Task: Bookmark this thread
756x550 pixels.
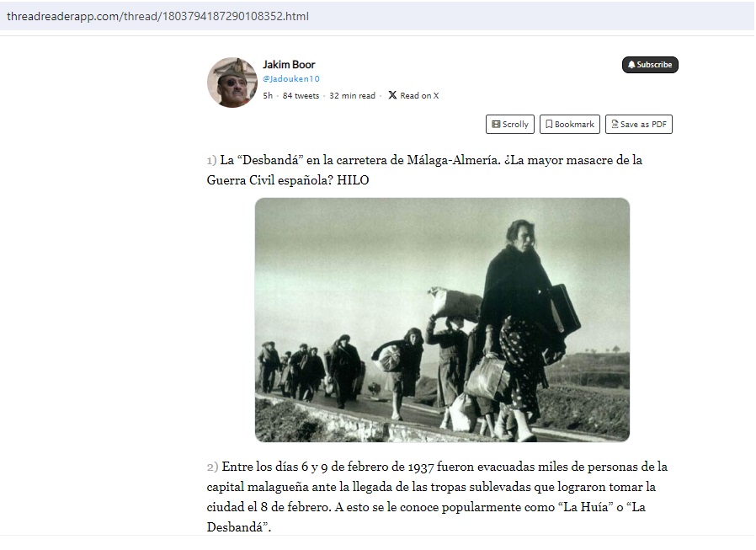Action: [x=569, y=124]
